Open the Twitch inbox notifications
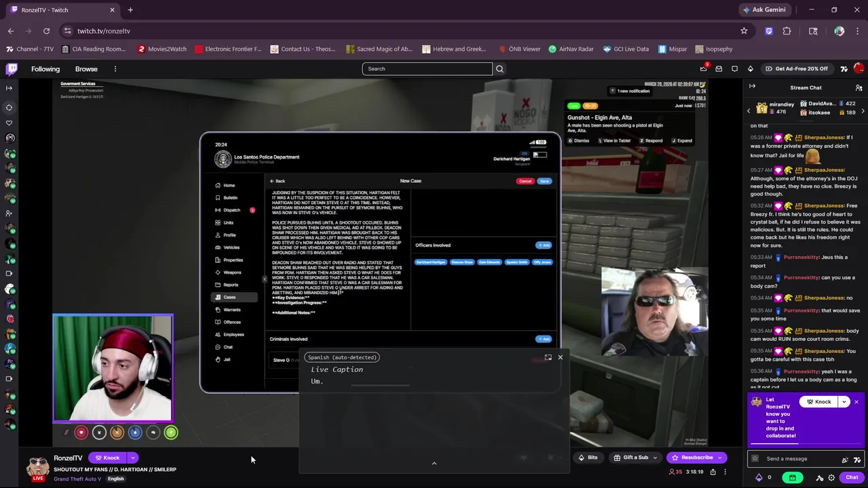Screen dimensions: 868x488 point(719,68)
